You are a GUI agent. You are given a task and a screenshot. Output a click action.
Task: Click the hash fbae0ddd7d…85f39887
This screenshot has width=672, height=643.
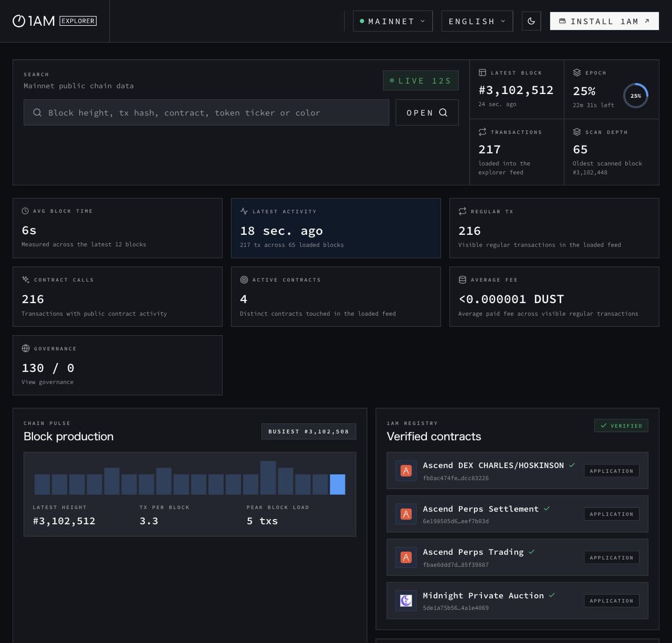click(x=456, y=565)
